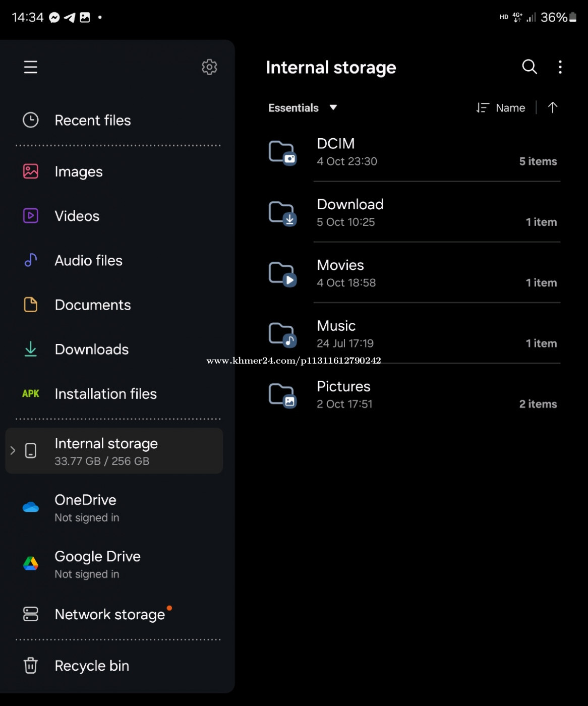Tap the search magnifier icon
This screenshot has height=706, width=588.
[529, 67]
